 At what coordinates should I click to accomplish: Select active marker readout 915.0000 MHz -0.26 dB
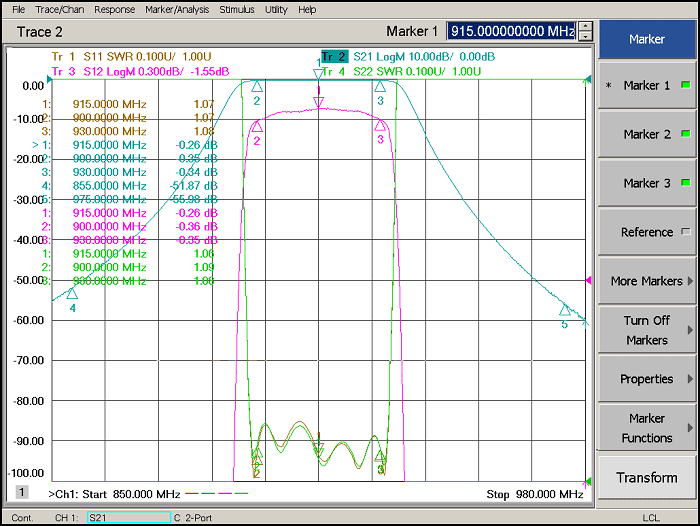125,145
